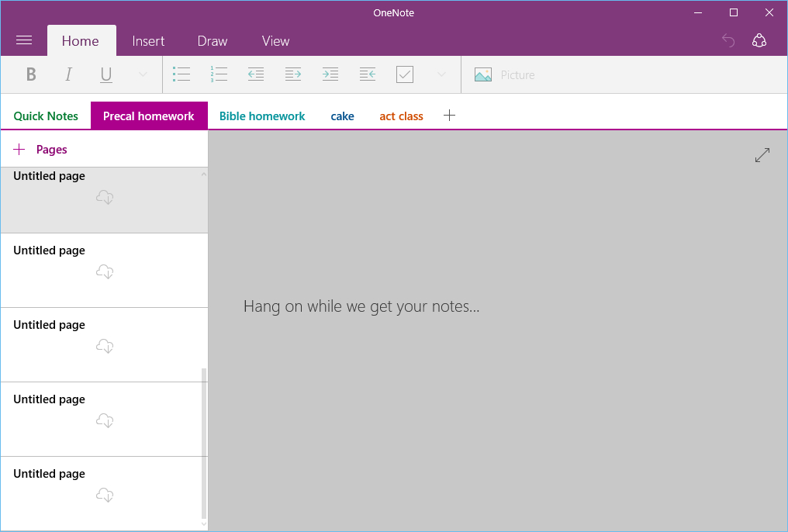Click cloud download icon on fifth page
Image resolution: width=788 pixels, height=532 pixels.
(x=105, y=495)
